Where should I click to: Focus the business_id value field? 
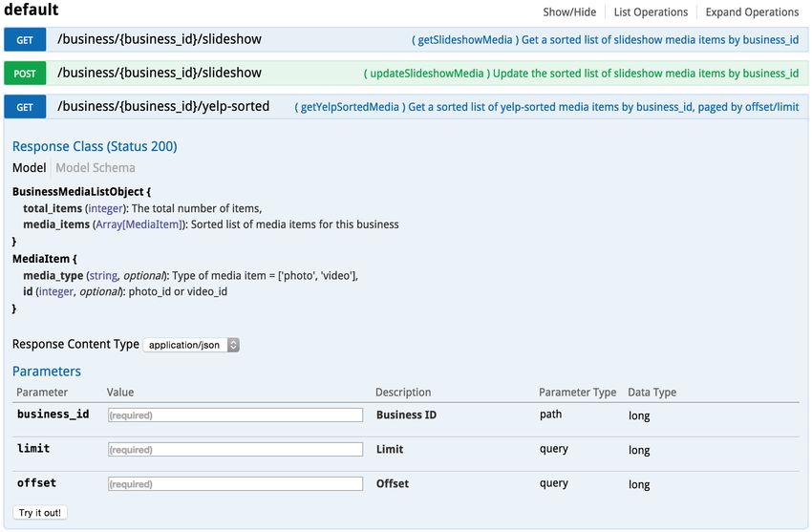236,415
